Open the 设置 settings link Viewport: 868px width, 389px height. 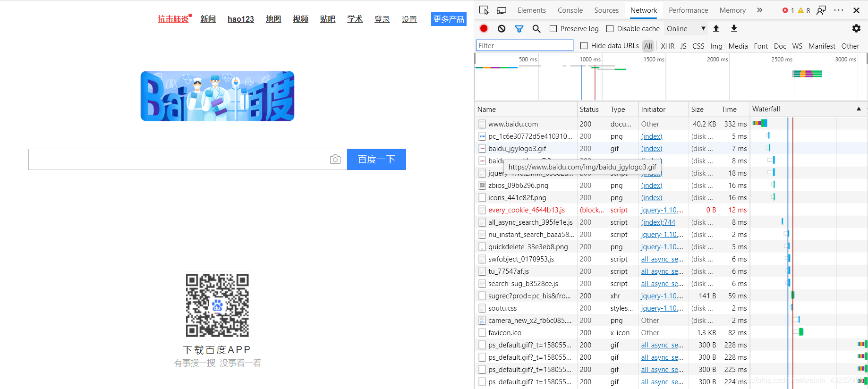pos(409,19)
